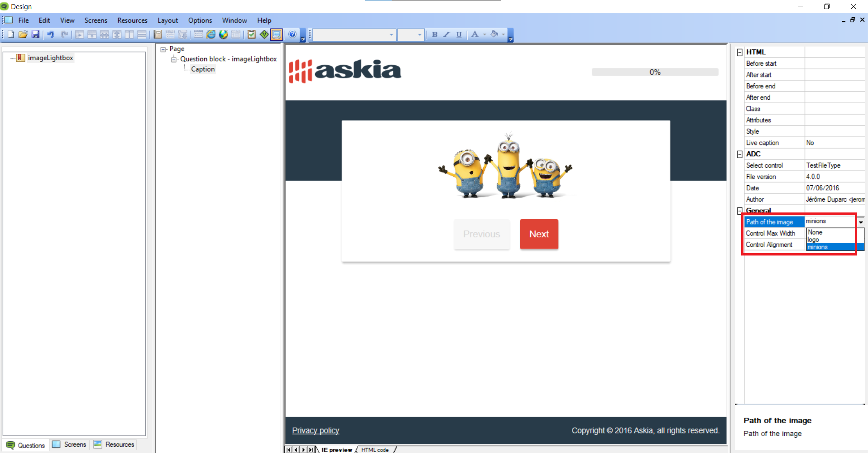The image size is (868, 453).
Task: Open the Screens menu
Action: coord(96,20)
